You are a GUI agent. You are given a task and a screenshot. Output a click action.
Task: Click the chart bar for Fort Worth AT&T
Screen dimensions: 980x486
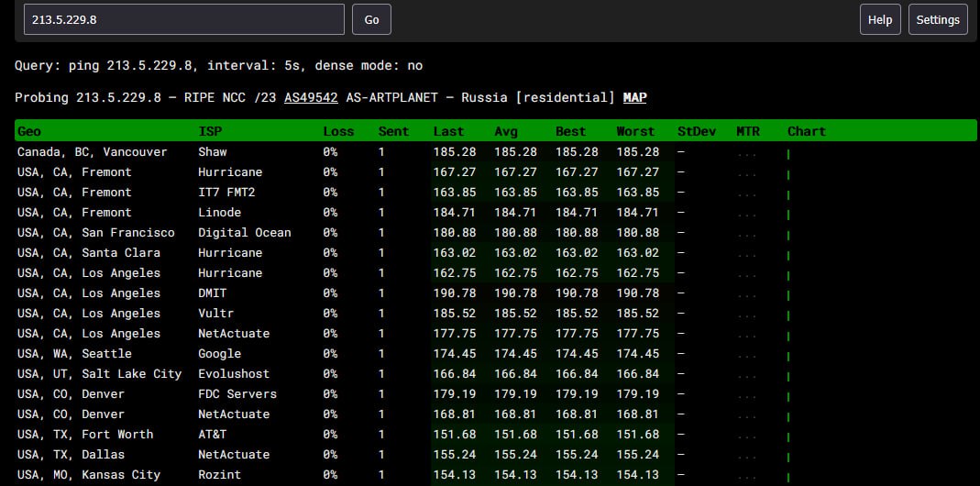(x=788, y=437)
